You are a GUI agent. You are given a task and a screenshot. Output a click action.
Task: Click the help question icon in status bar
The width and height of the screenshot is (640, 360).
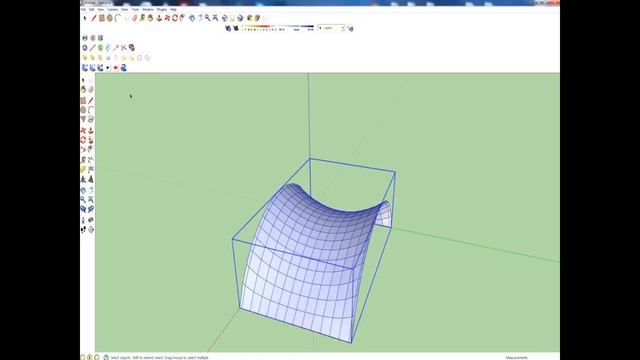tap(106, 357)
